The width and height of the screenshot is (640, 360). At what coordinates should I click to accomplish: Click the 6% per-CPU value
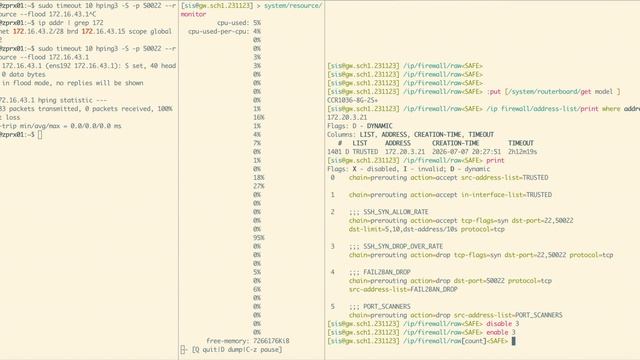click(257, 289)
